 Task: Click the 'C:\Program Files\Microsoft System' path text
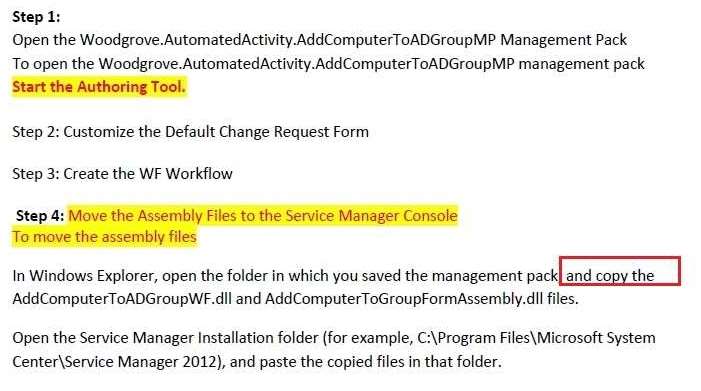point(536,338)
